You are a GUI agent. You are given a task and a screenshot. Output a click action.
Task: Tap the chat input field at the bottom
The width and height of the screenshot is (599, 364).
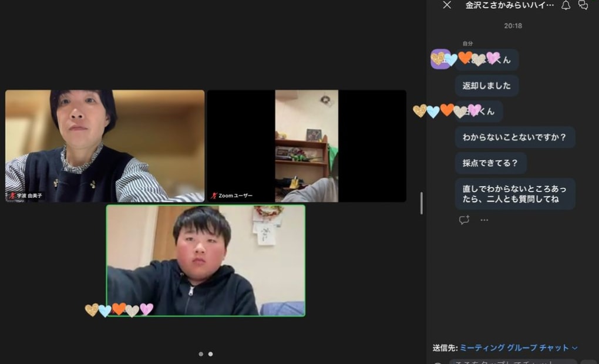tap(517, 361)
